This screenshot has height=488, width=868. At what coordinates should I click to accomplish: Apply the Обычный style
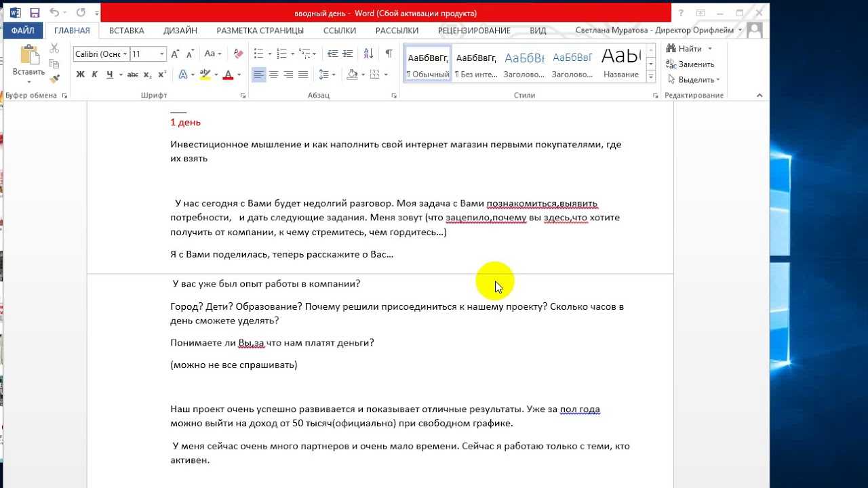[x=428, y=64]
